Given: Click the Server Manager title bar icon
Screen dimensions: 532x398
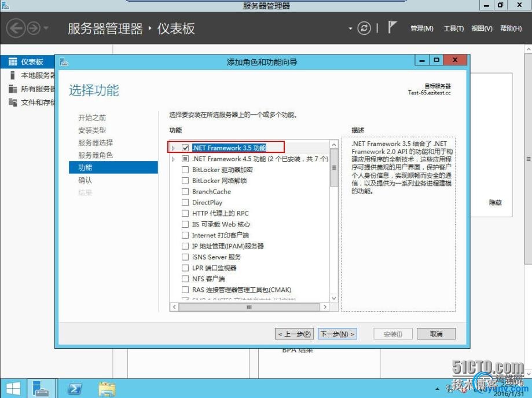Looking at the screenshot, I should 5,5.
